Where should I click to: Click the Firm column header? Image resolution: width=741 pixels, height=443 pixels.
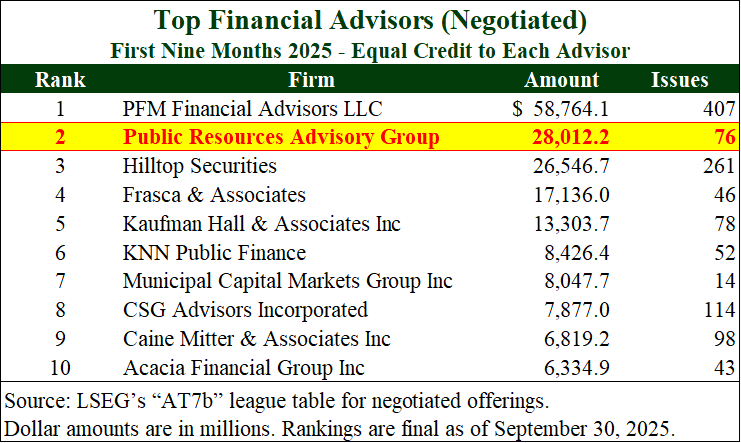point(310,80)
